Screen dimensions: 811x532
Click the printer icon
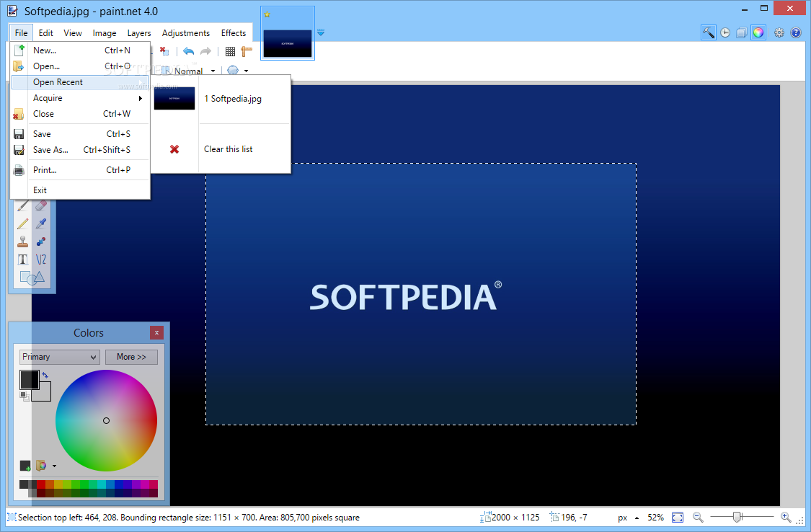(x=19, y=170)
